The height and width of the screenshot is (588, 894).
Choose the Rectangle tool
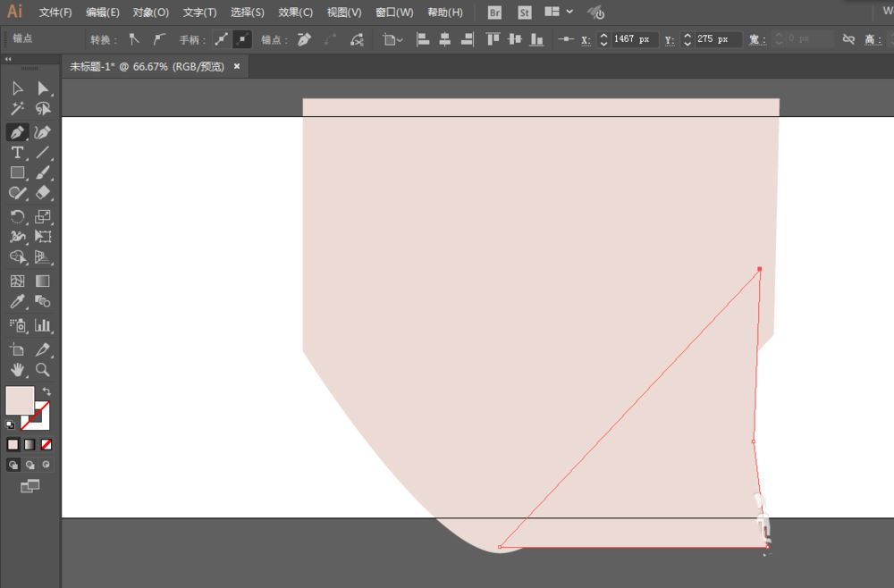pos(17,172)
